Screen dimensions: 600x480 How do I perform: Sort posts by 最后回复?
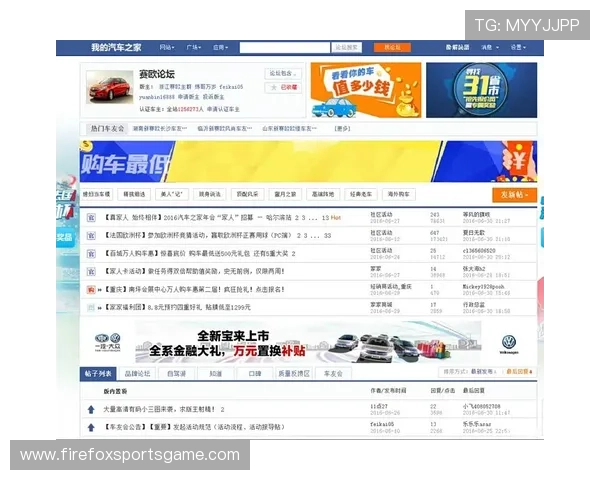[x=519, y=371]
